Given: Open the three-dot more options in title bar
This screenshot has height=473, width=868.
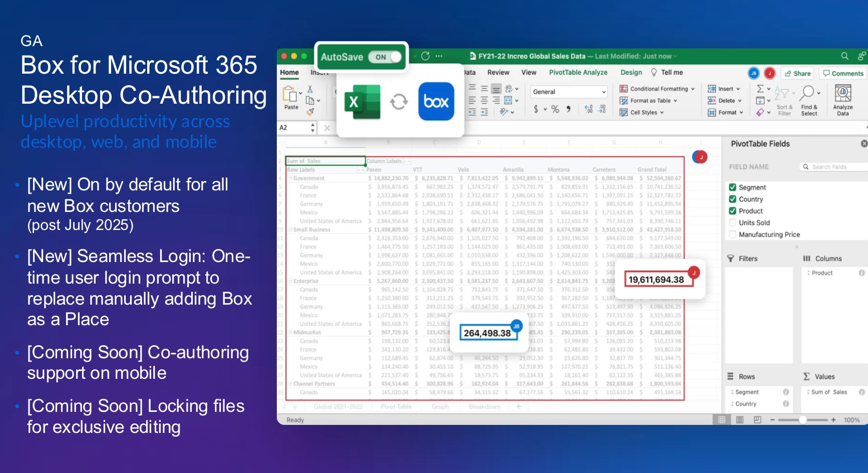Looking at the screenshot, I should (439, 56).
